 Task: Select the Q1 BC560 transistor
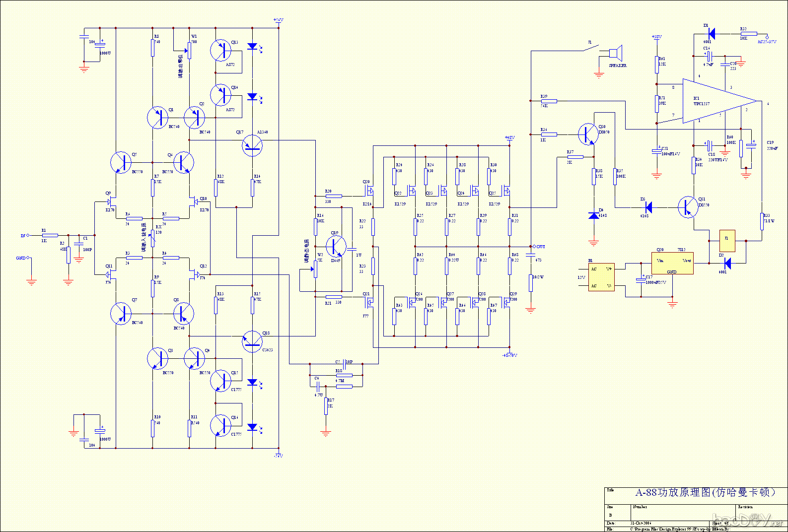(158, 118)
